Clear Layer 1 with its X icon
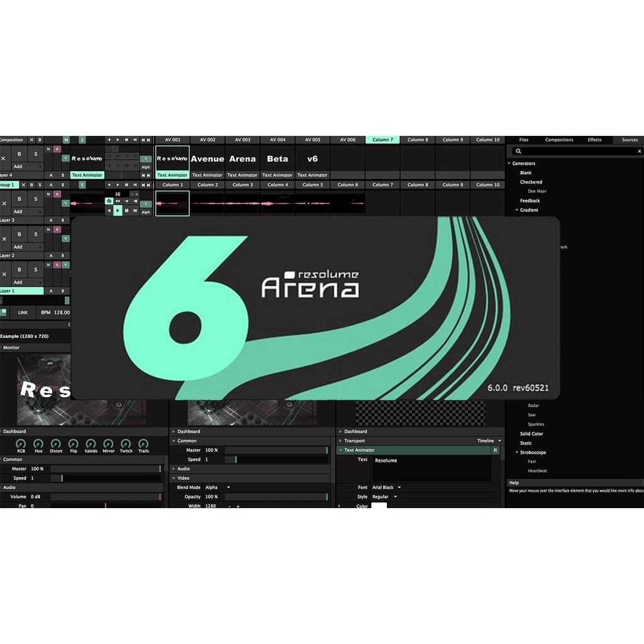Screen dimensions: 644x644 4,274
